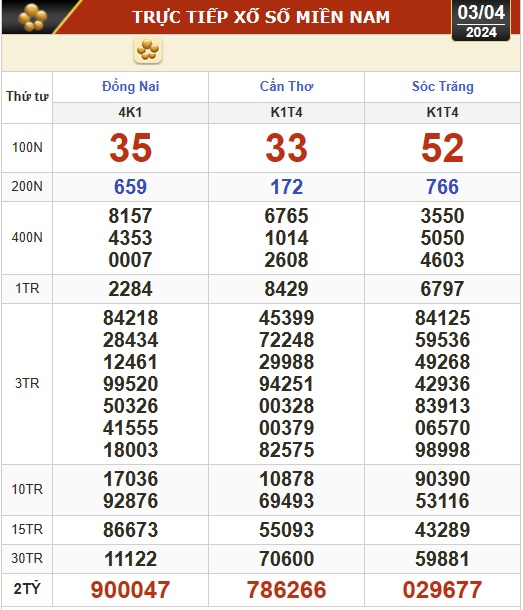Click the 400N number 4603
The width and height of the screenshot is (523, 610).
pyautogui.click(x=442, y=260)
